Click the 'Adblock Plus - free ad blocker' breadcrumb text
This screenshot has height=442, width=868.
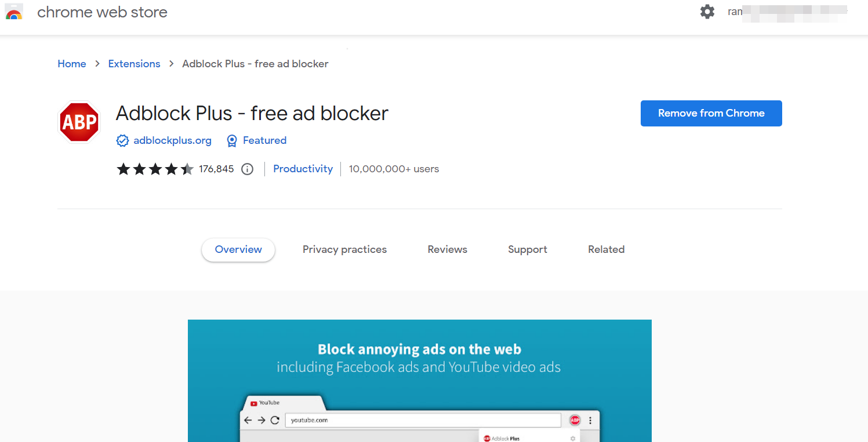(255, 64)
